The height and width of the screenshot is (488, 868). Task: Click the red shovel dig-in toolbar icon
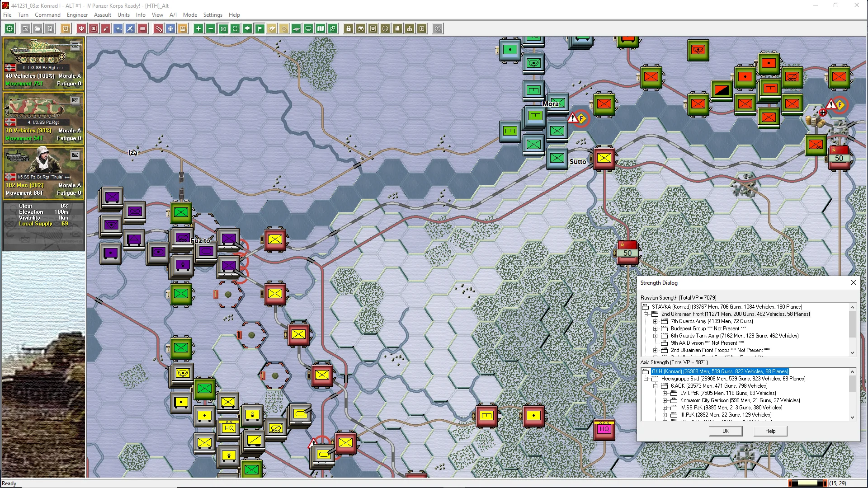106,28
